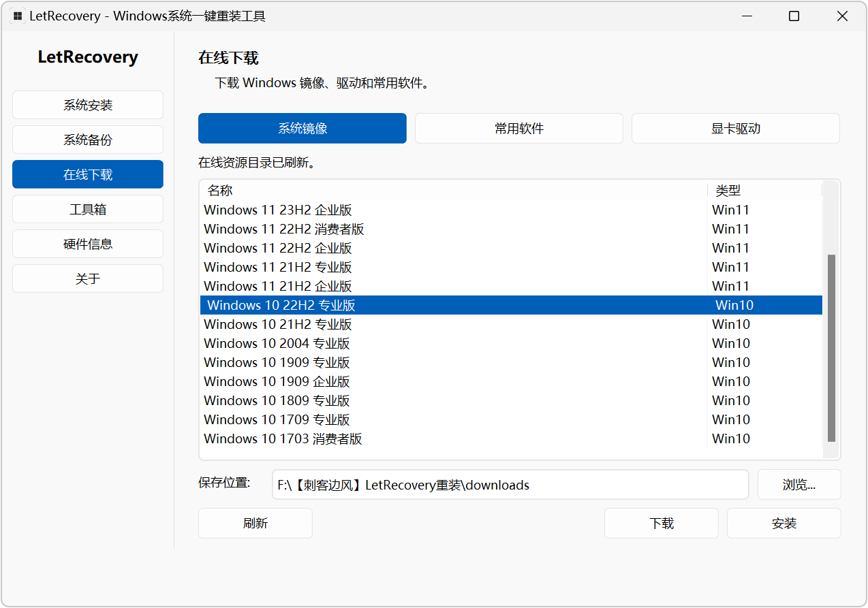Select the 在线下载 sidebar item
This screenshot has height=608, width=868.
[x=88, y=174]
